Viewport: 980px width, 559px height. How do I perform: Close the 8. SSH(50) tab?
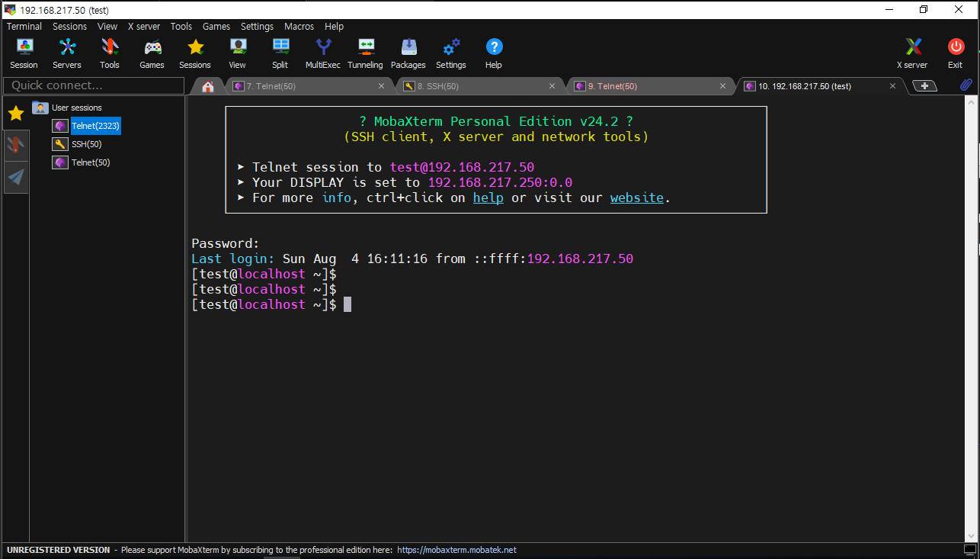tap(552, 86)
